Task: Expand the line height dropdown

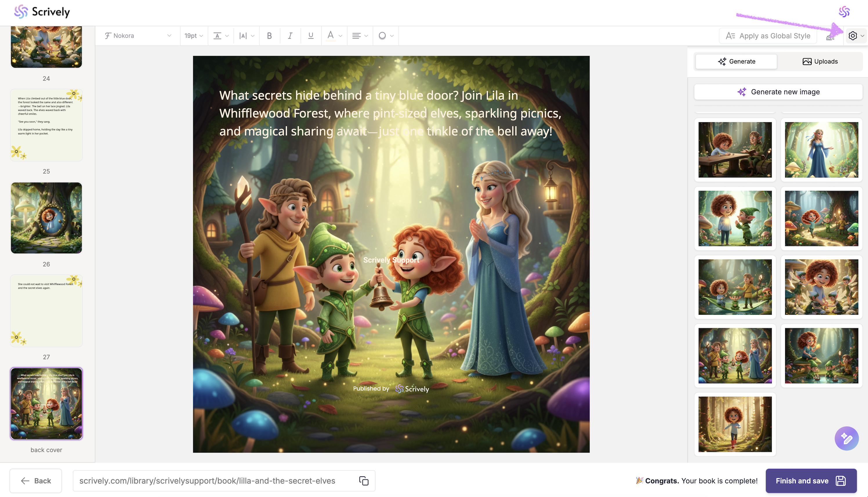Action: pos(221,35)
